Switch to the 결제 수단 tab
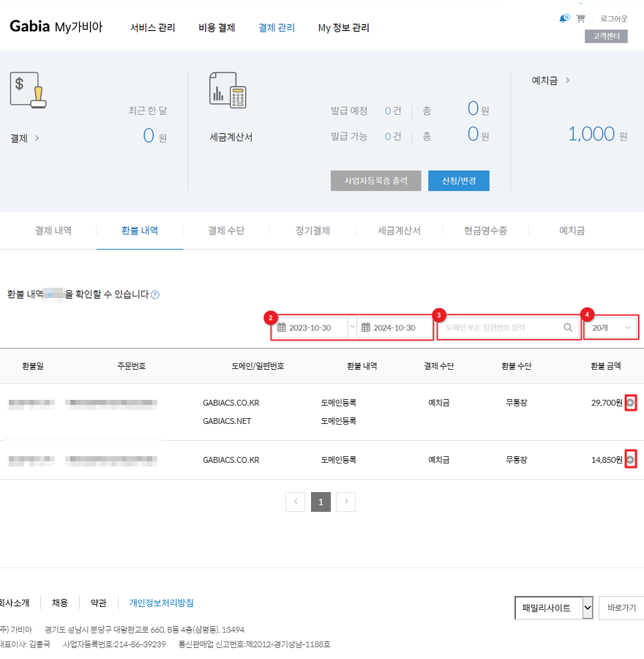The image size is (644, 659). pyautogui.click(x=226, y=231)
